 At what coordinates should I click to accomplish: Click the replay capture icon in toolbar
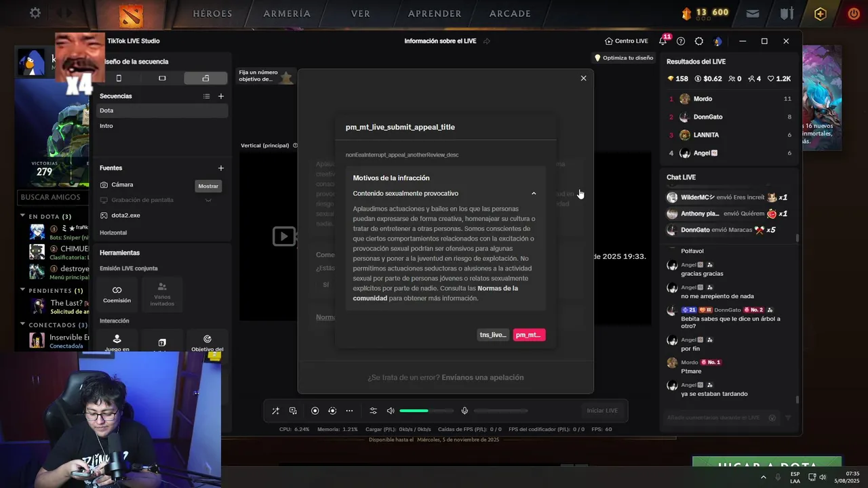332,411
